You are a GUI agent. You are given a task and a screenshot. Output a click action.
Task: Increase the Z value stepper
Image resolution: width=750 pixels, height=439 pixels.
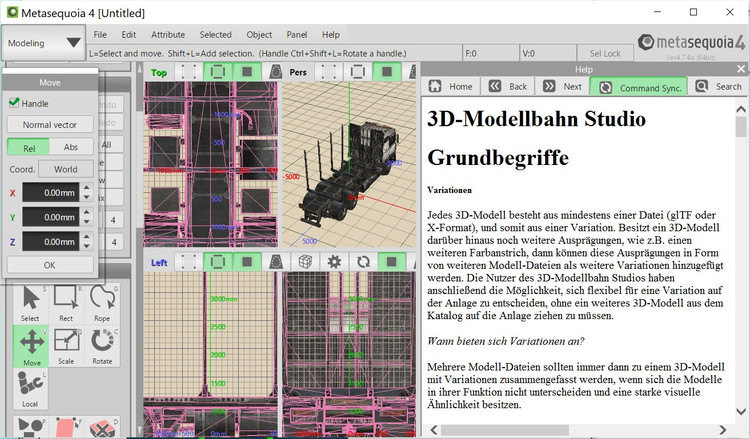(x=87, y=237)
